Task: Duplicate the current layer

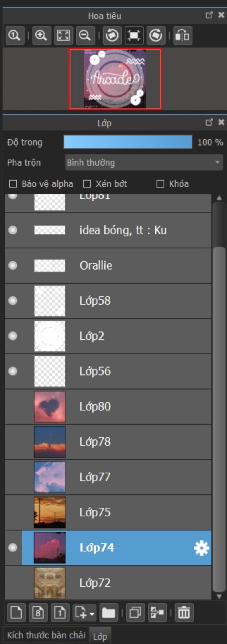Action: pos(135,613)
